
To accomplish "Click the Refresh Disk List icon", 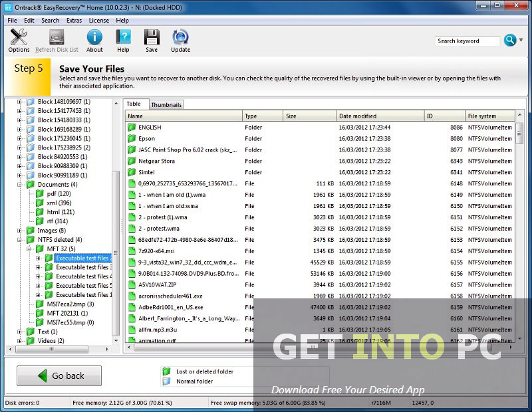I will (x=57, y=37).
